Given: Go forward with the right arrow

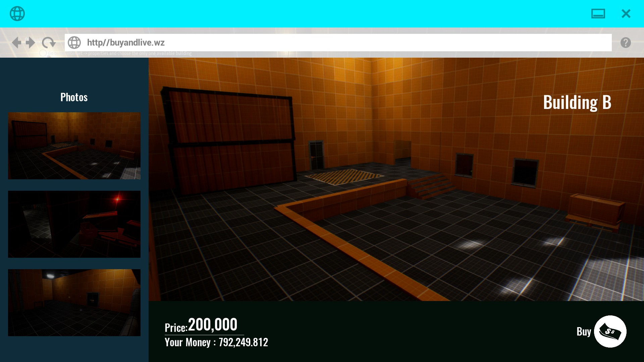Looking at the screenshot, I should coord(31,43).
